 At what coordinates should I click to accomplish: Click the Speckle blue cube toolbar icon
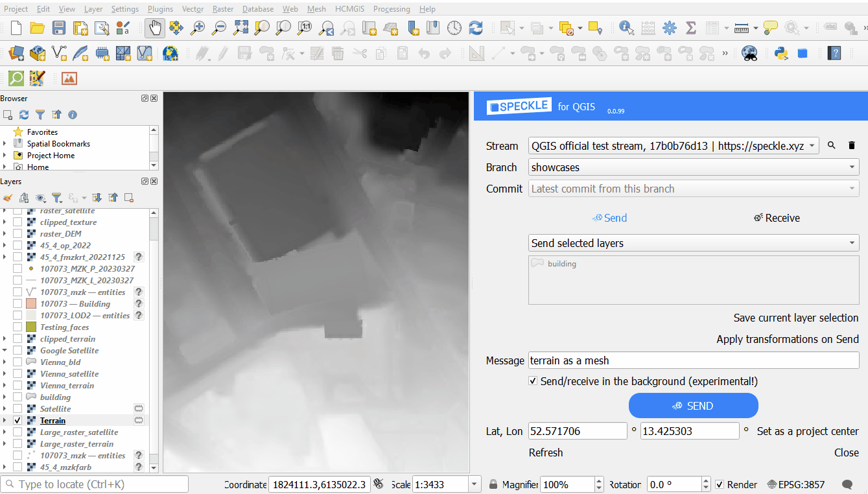tap(803, 53)
